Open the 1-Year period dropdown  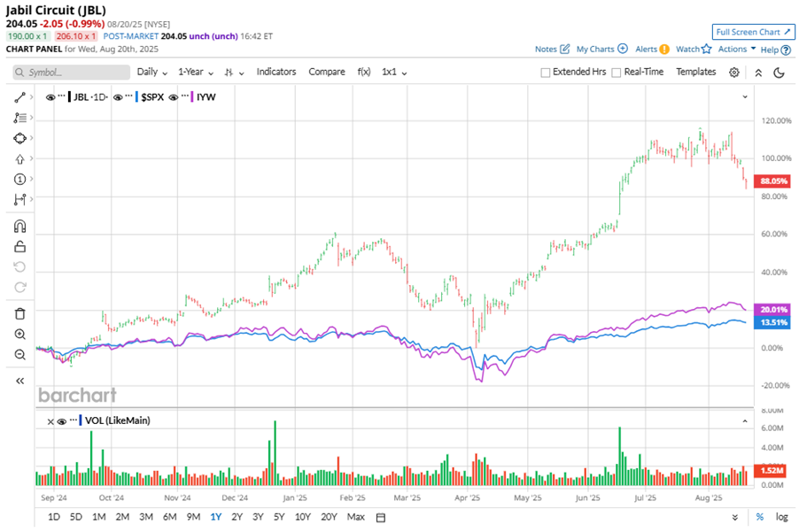click(x=196, y=73)
